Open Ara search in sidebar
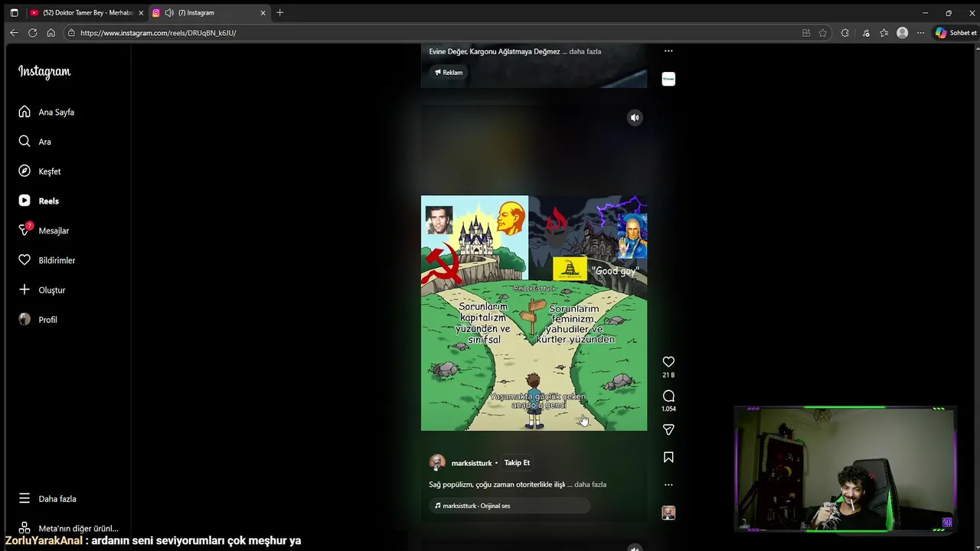This screenshot has width=980, height=551. [x=35, y=142]
